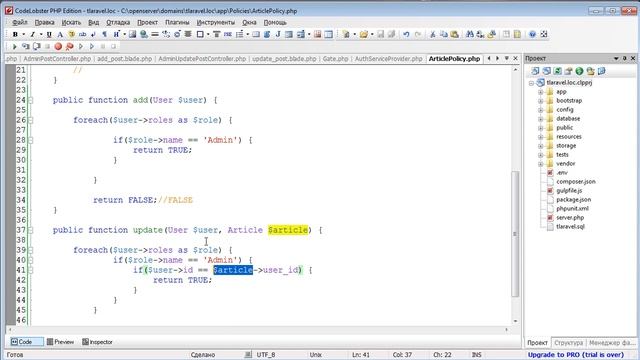
Task: Switch to AdminPostController.php tab
Action: (x=57, y=59)
